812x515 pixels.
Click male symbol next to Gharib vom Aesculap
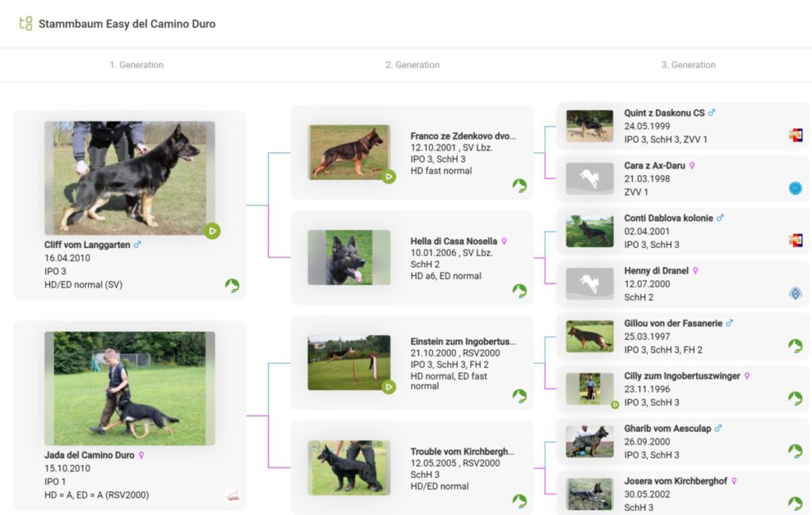pyautogui.click(x=718, y=428)
